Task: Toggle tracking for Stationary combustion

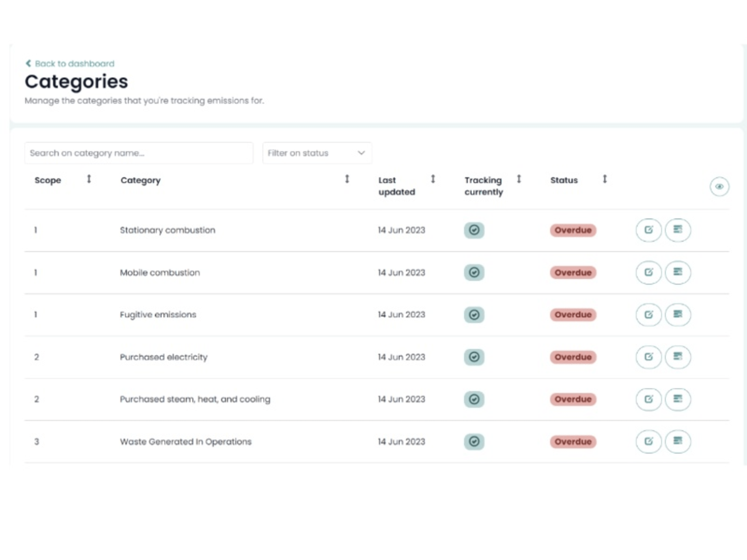Action: (474, 230)
